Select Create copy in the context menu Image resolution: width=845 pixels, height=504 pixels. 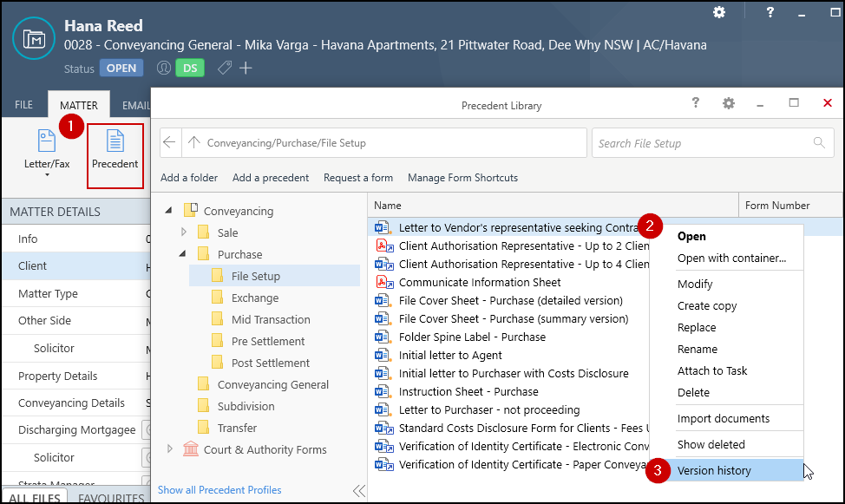(x=707, y=305)
